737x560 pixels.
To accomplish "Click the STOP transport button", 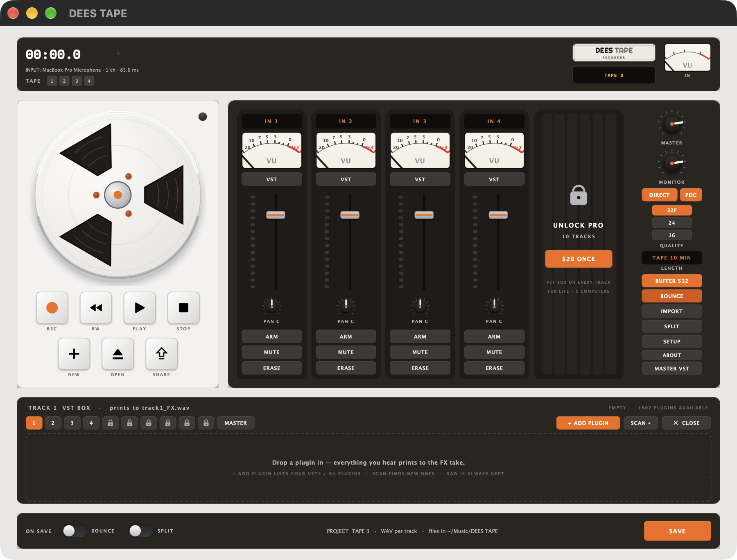I will (183, 307).
